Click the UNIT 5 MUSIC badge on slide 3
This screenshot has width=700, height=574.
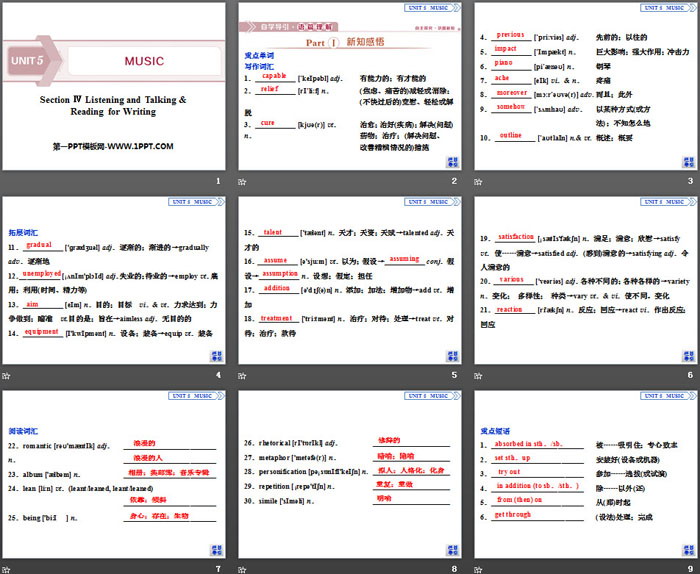(664, 7)
